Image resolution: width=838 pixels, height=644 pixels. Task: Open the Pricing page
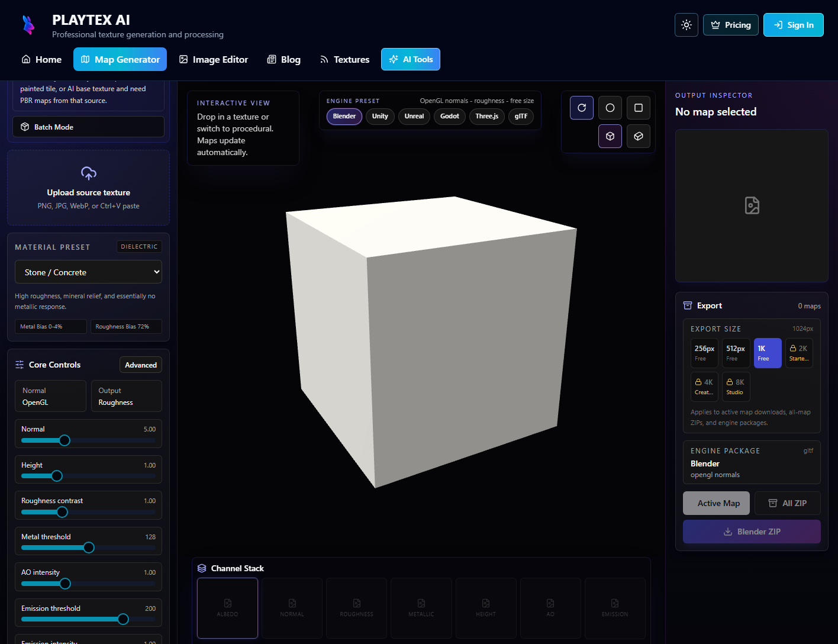click(x=731, y=25)
